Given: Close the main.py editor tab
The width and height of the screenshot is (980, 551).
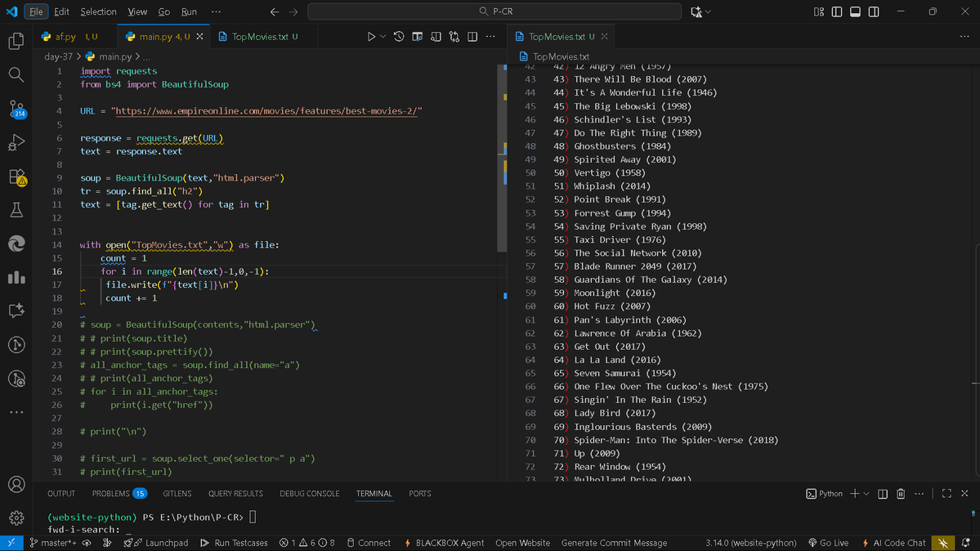Looking at the screenshot, I should pyautogui.click(x=199, y=37).
